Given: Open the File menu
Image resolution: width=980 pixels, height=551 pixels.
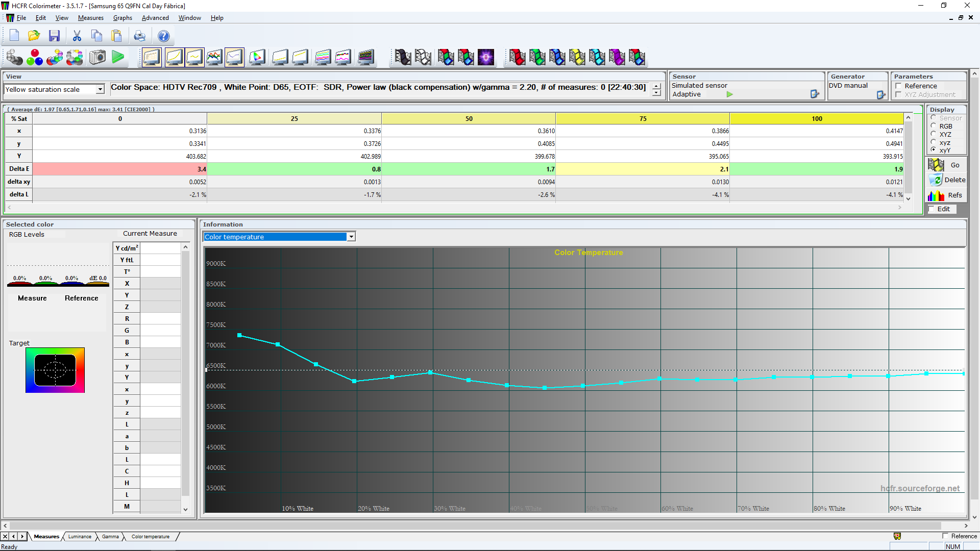Looking at the screenshot, I should point(21,18).
